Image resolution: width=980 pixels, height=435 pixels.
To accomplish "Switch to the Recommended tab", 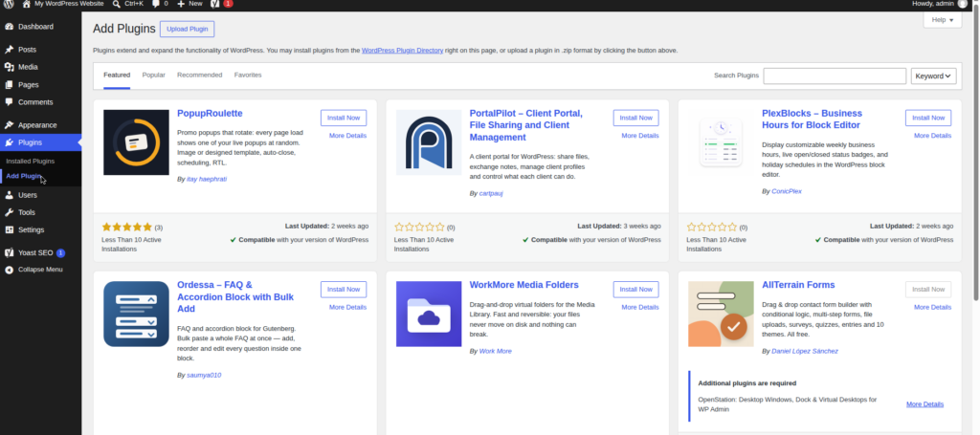I will pyautogui.click(x=199, y=75).
